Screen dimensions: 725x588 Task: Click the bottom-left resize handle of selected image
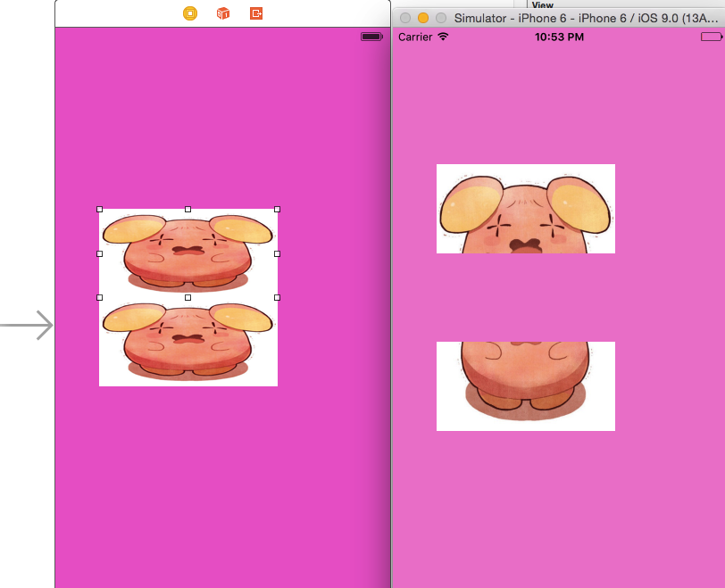pos(99,297)
